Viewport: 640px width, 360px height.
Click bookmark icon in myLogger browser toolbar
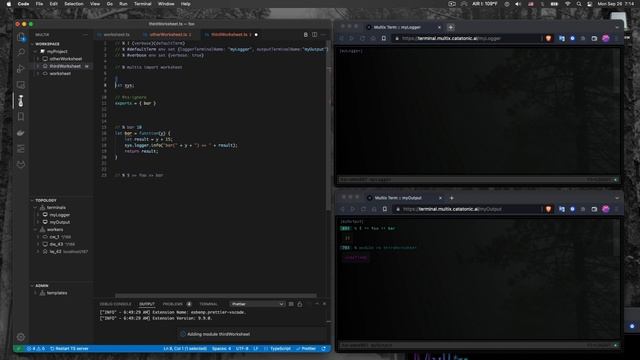(x=384, y=38)
